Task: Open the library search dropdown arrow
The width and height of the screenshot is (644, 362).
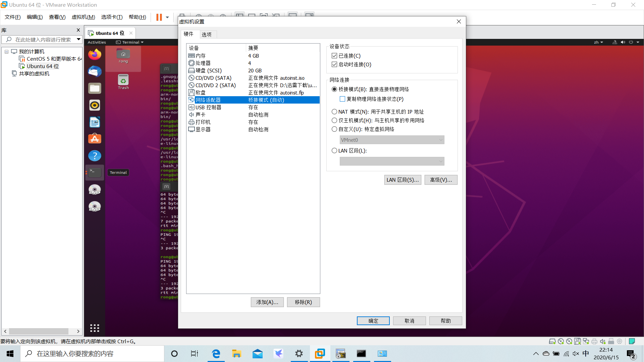Action: [x=78, y=39]
